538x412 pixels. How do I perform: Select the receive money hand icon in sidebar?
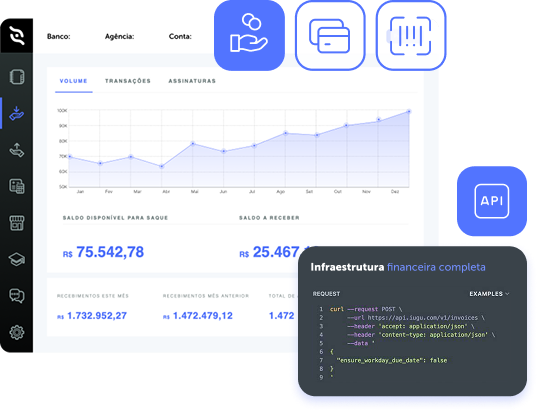[17, 113]
